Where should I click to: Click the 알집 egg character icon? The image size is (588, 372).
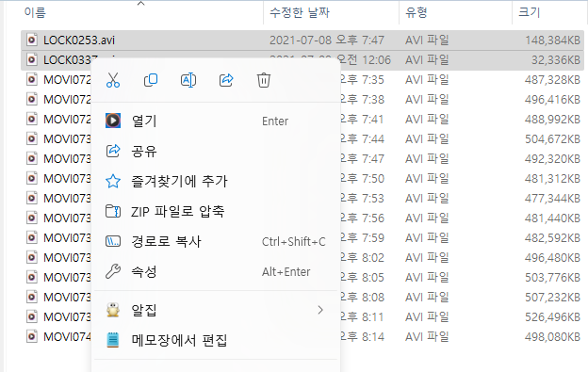[113, 310]
